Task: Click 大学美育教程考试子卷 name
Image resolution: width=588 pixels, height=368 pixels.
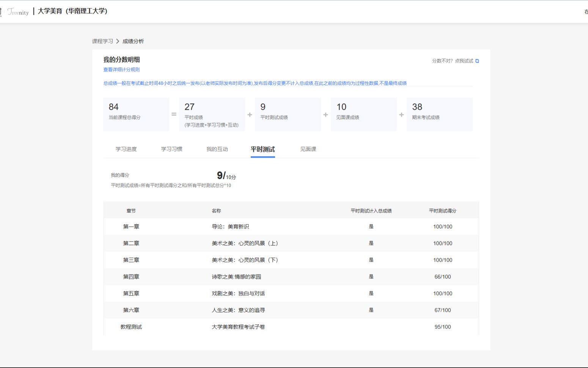Action: tap(238, 327)
